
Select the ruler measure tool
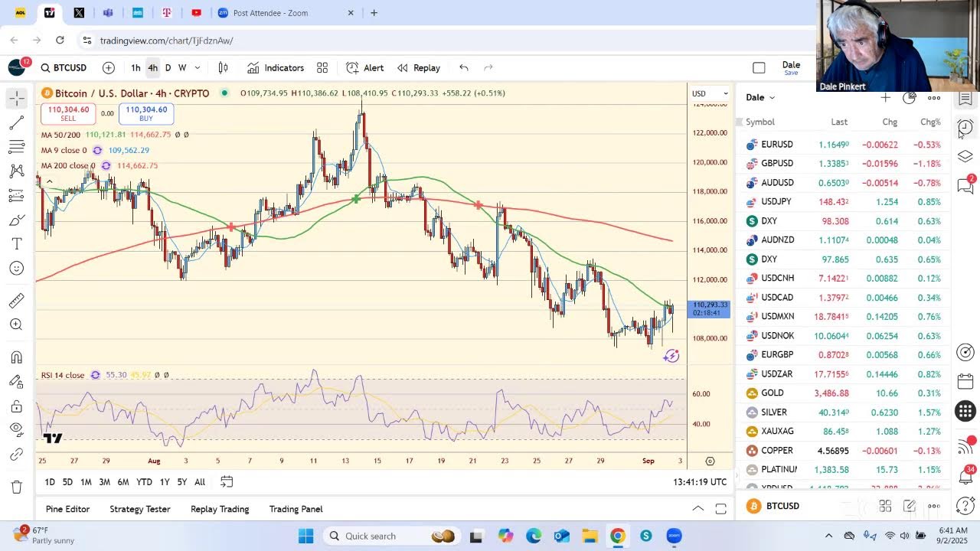point(16,301)
